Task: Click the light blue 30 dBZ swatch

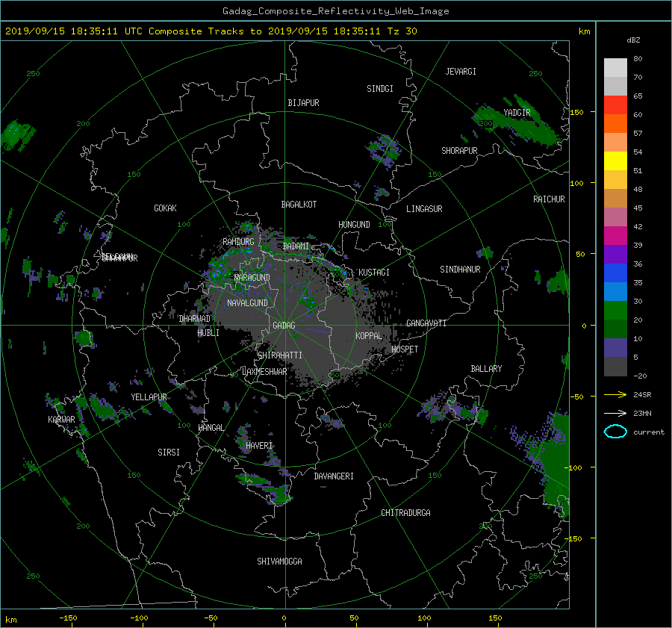Action: pyautogui.click(x=615, y=292)
